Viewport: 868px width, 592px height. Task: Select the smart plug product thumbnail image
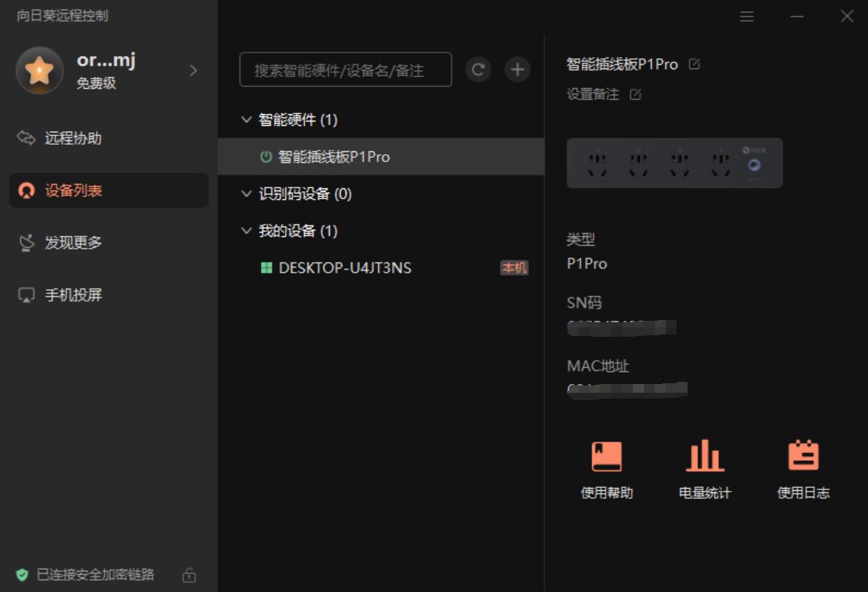[674, 162]
